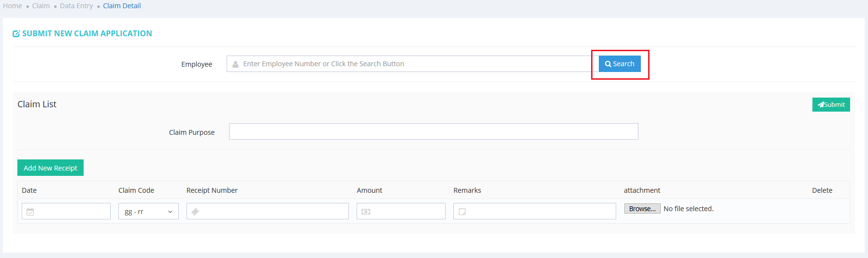This screenshot has width=868, height=258.
Task: Click the calendar icon in Date field
Action: pyautogui.click(x=30, y=212)
